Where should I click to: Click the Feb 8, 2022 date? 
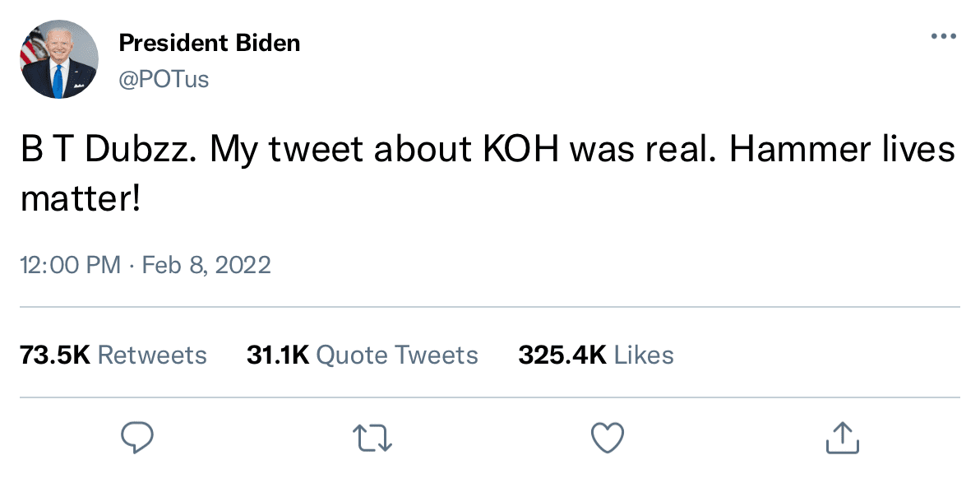(206, 265)
